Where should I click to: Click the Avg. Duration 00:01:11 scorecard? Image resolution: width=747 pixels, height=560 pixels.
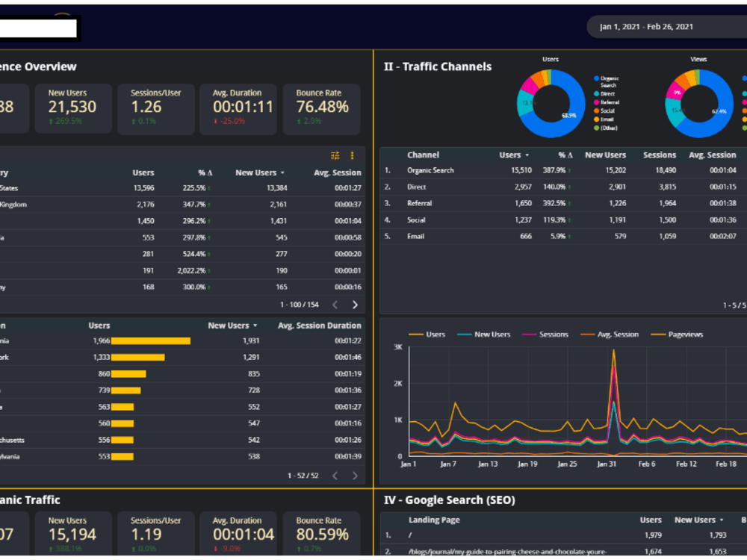[x=238, y=109]
